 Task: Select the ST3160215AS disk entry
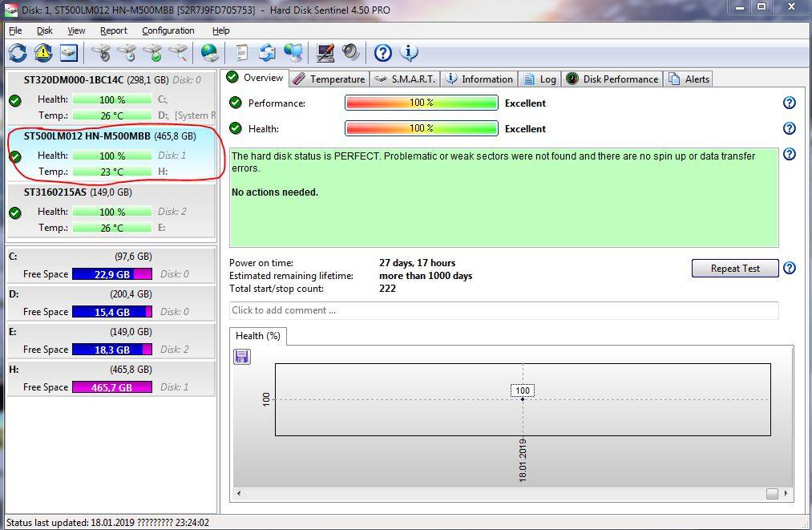(x=111, y=210)
